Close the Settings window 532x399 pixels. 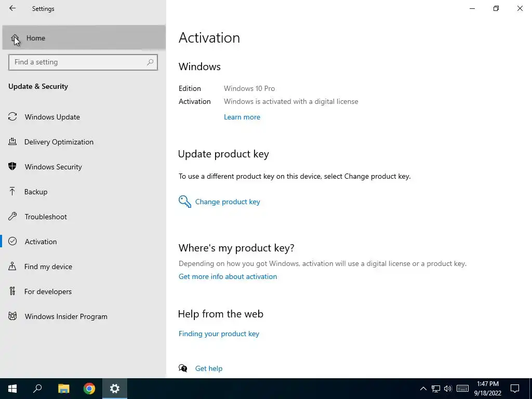(x=520, y=8)
